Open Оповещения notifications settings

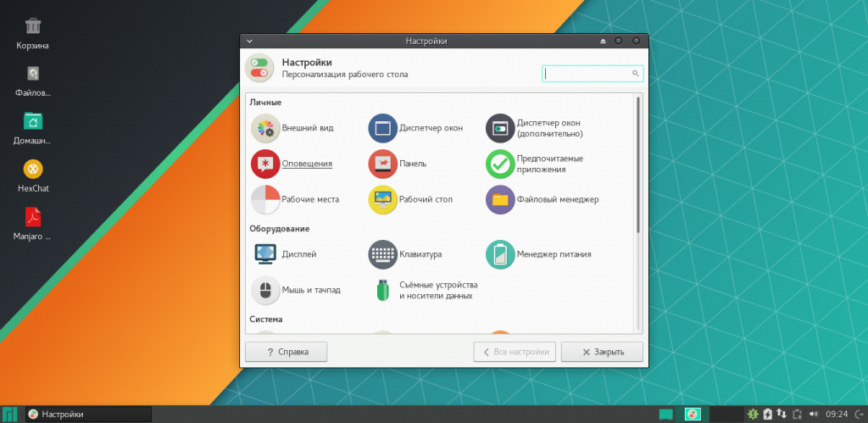click(292, 164)
